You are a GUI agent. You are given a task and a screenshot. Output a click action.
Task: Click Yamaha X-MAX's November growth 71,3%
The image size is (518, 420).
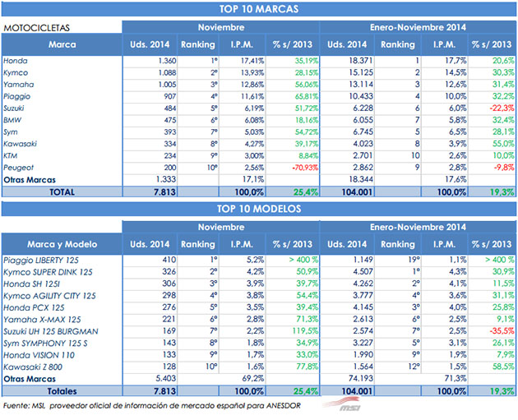click(308, 319)
